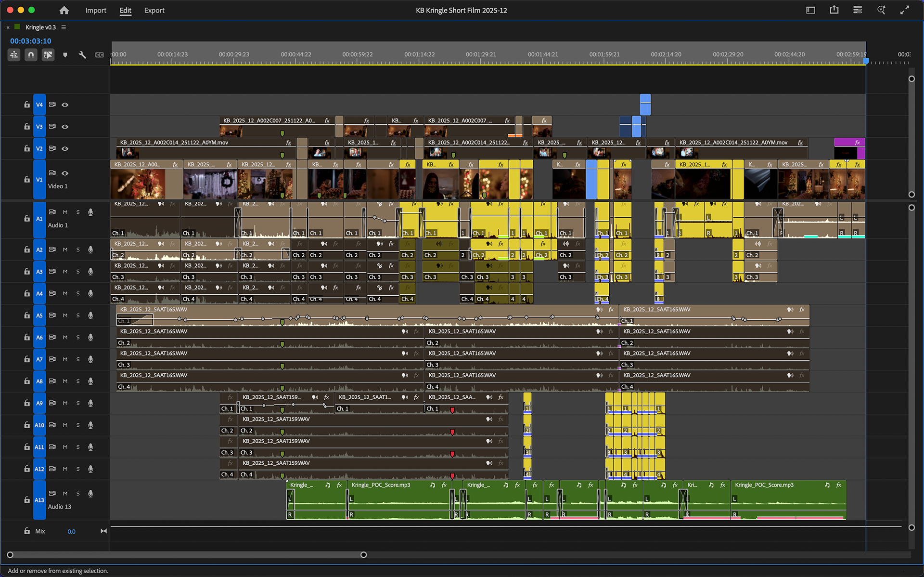Click the horizontal zoom bar right handle
This screenshot has height=577, width=924.
point(364,555)
